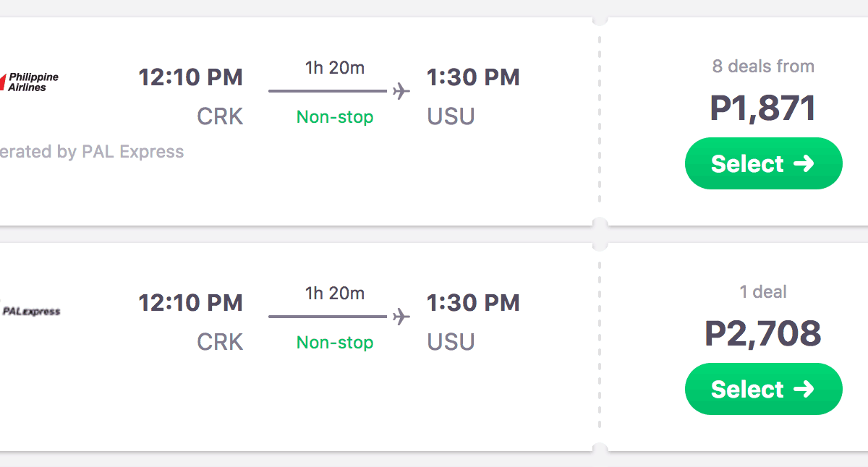Click 12:10 PM departure on the PAL Express flight
868x467 pixels.
191,303
